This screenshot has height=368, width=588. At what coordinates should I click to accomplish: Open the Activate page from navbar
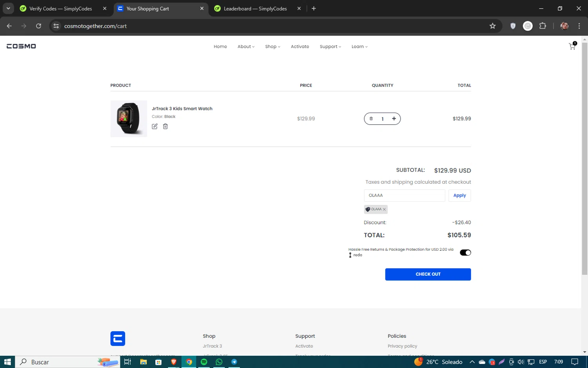(x=300, y=46)
